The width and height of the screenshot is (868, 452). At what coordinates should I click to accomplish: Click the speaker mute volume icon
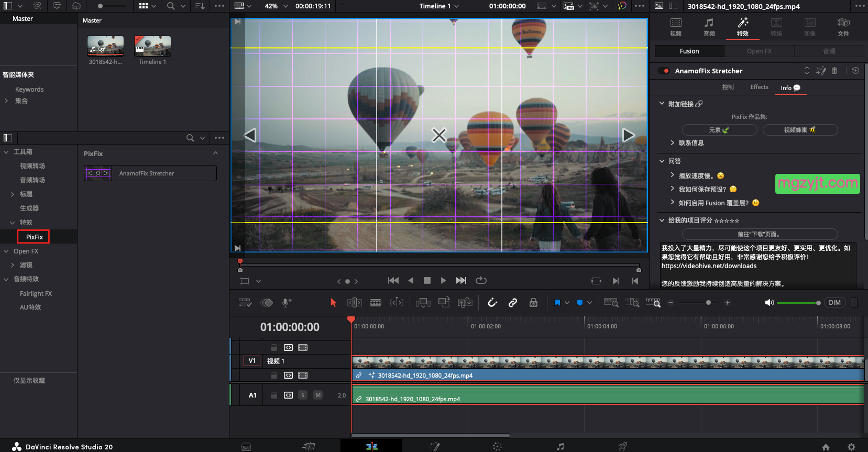click(769, 303)
